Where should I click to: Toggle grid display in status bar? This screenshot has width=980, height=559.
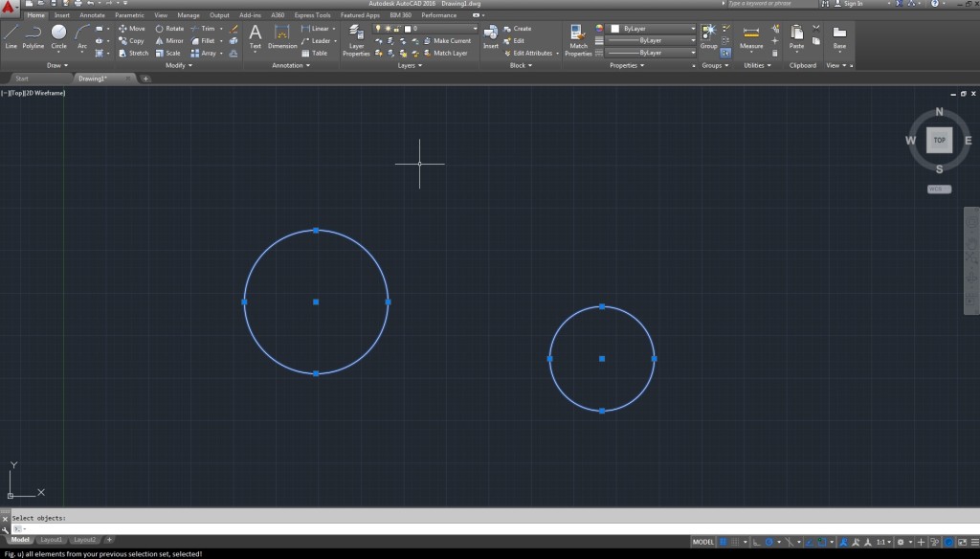(x=724, y=542)
